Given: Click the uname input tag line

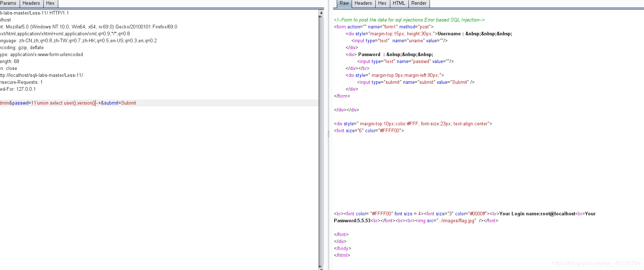Looking at the screenshot, I should click(x=399, y=41).
